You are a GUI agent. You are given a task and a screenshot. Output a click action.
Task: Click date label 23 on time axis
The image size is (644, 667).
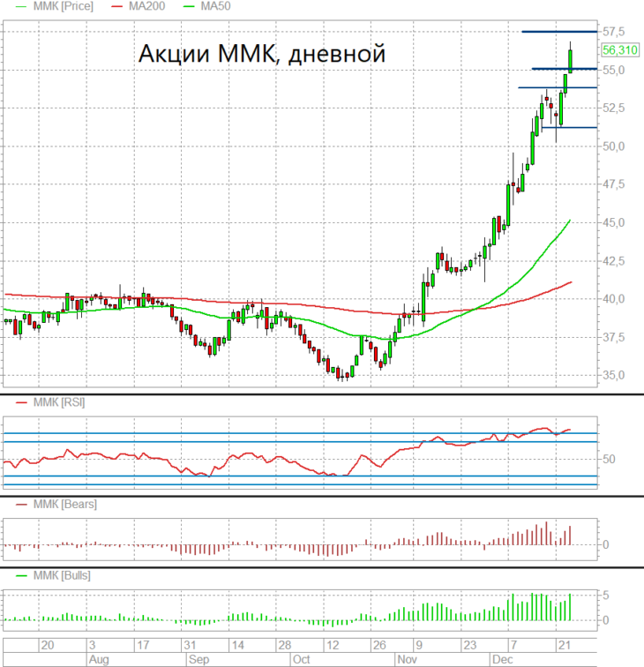(x=469, y=645)
